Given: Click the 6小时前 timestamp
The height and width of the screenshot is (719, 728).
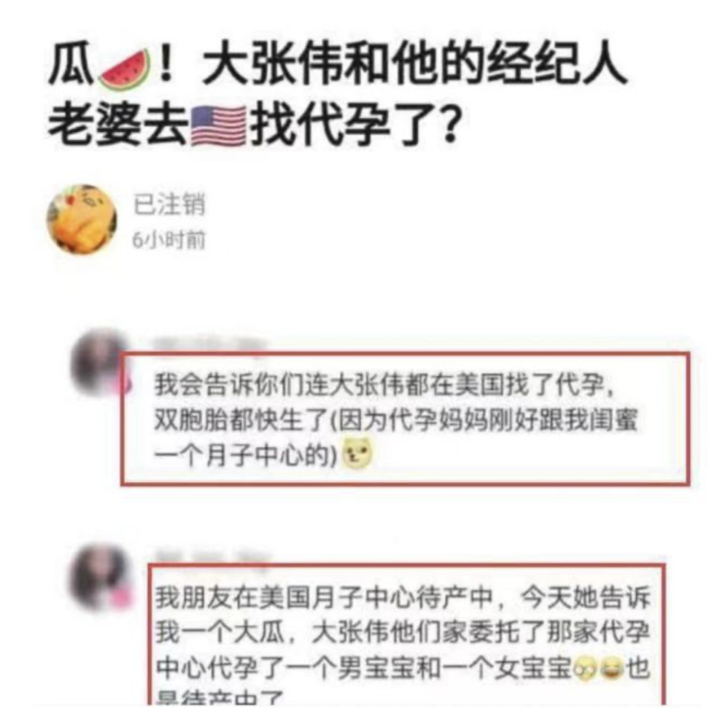Looking at the screenshot, I should pyautogui.click(x=169, y=240).
